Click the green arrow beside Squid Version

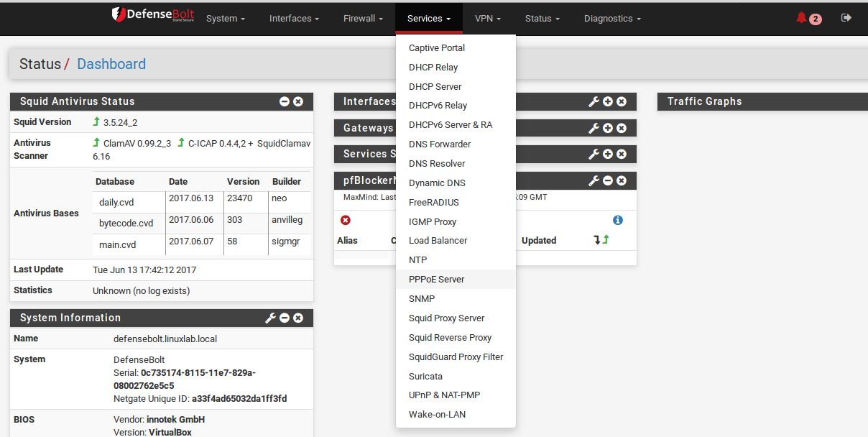(96, 122)
